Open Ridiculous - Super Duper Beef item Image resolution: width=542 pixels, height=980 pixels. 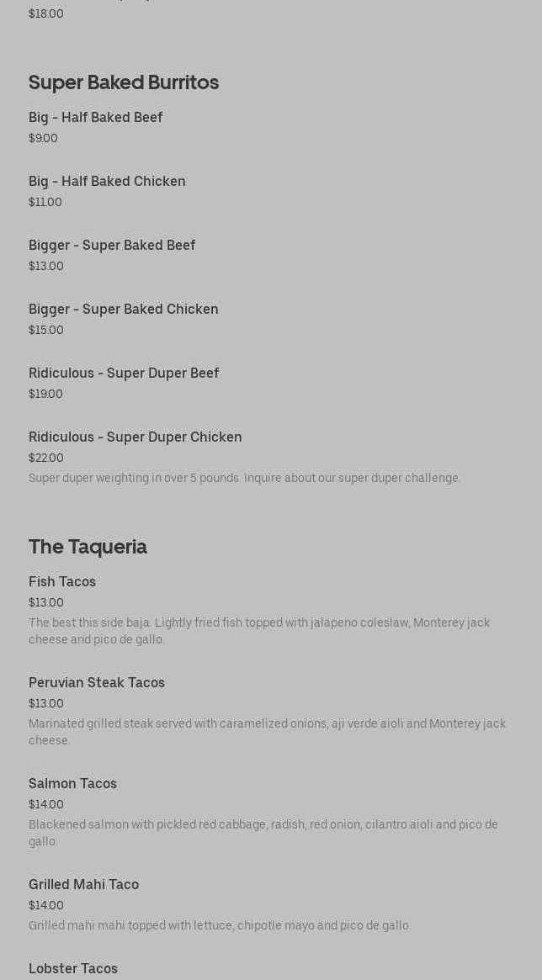[124, 373]
